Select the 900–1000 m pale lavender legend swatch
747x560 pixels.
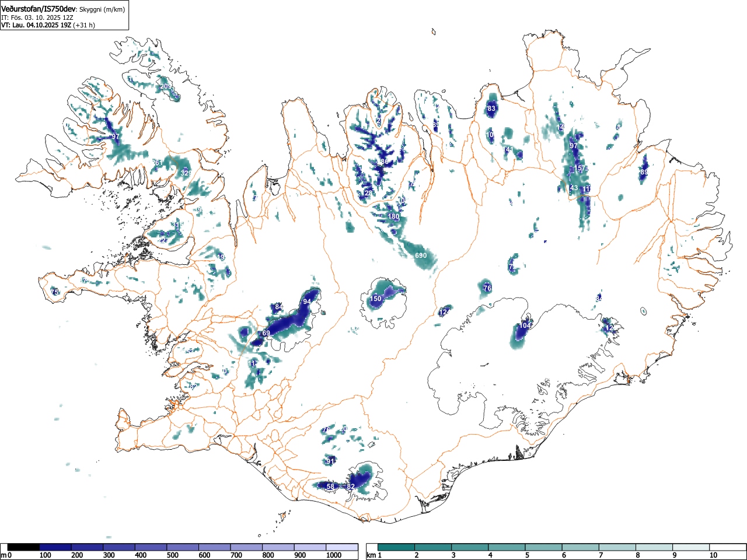[310, 547]
